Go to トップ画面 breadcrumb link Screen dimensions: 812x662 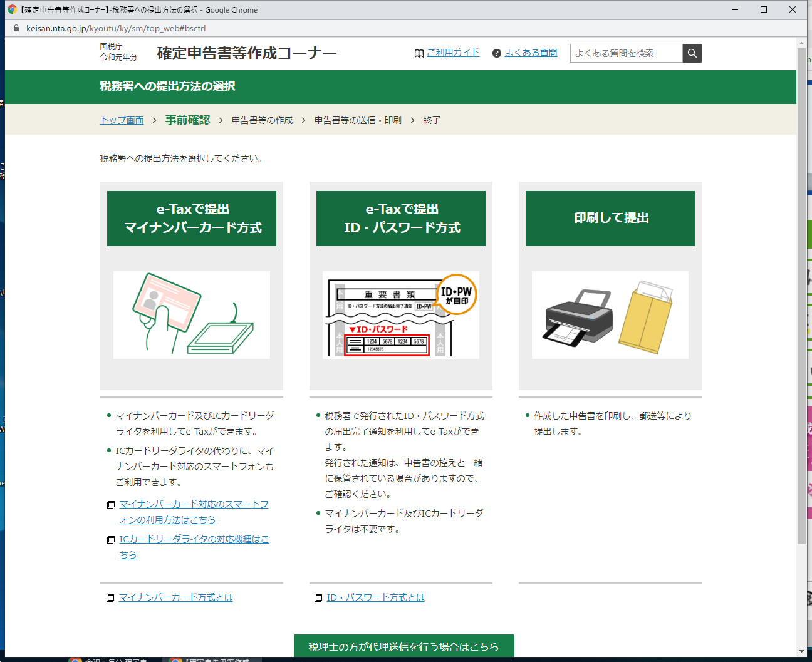122,120
